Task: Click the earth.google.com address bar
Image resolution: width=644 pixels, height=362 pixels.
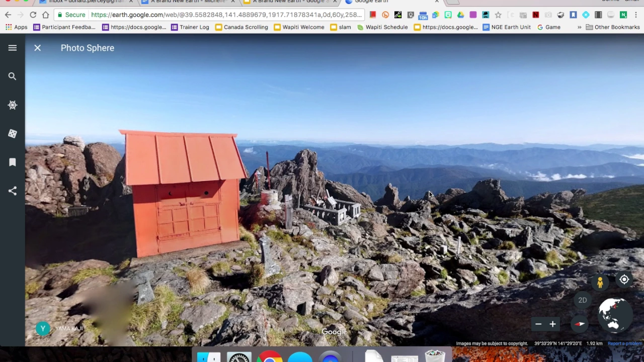Action: point(226,15)
